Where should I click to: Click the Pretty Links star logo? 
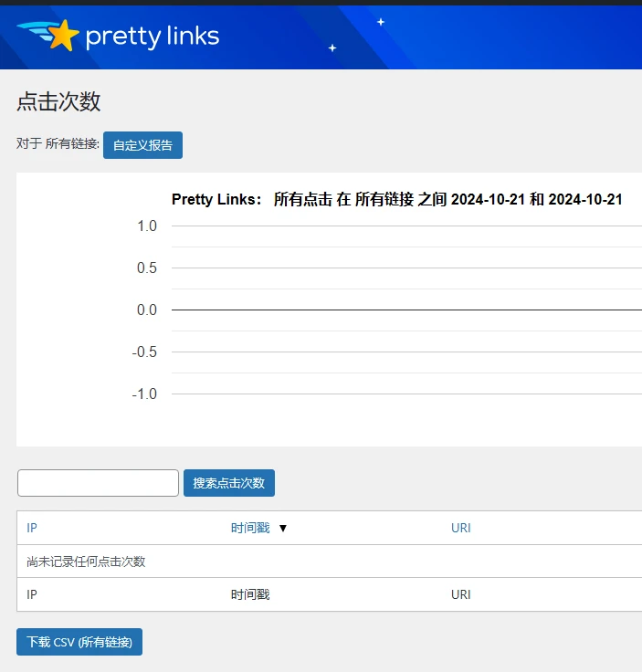[48, 36]
